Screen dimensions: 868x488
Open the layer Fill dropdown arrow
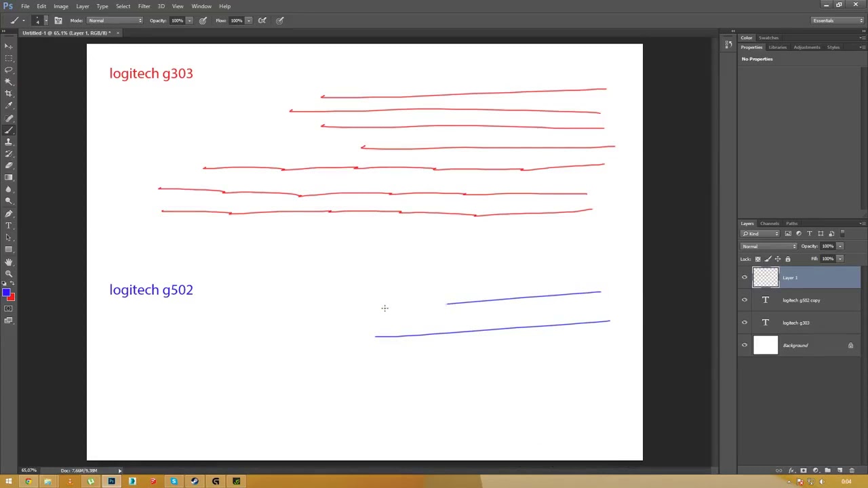[x=840, y=259]
